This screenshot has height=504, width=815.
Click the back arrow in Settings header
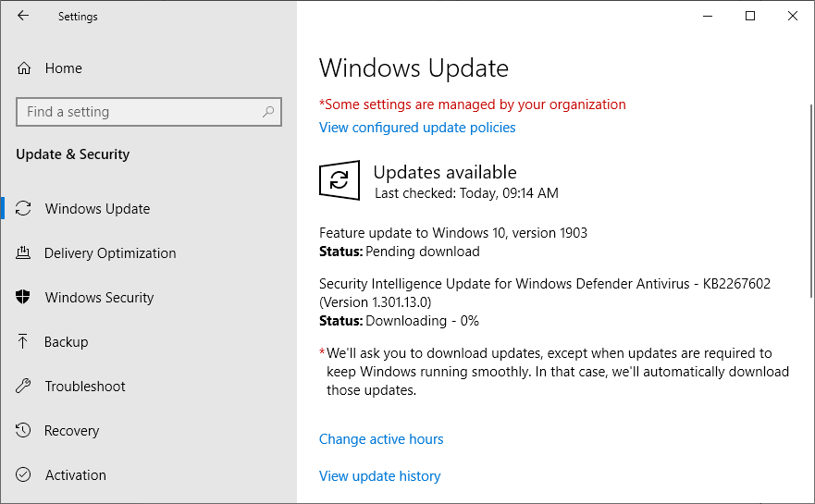tap(23, 16)
